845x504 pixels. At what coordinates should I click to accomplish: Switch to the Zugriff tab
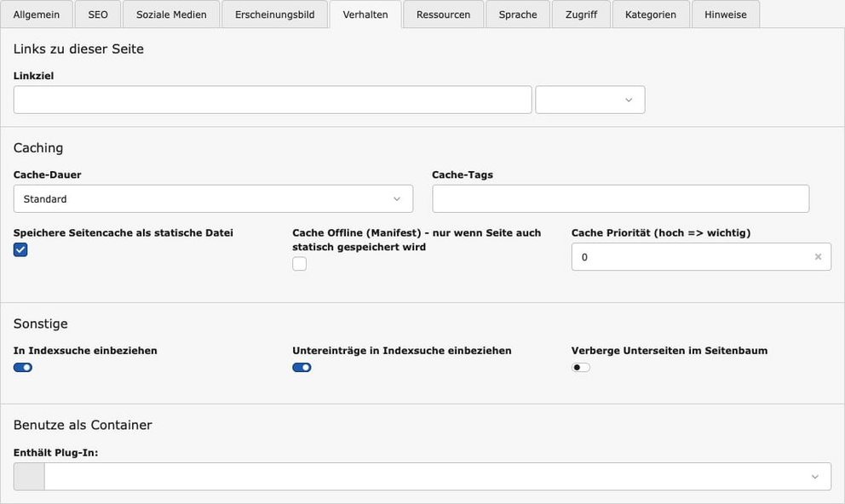(581, 14)
